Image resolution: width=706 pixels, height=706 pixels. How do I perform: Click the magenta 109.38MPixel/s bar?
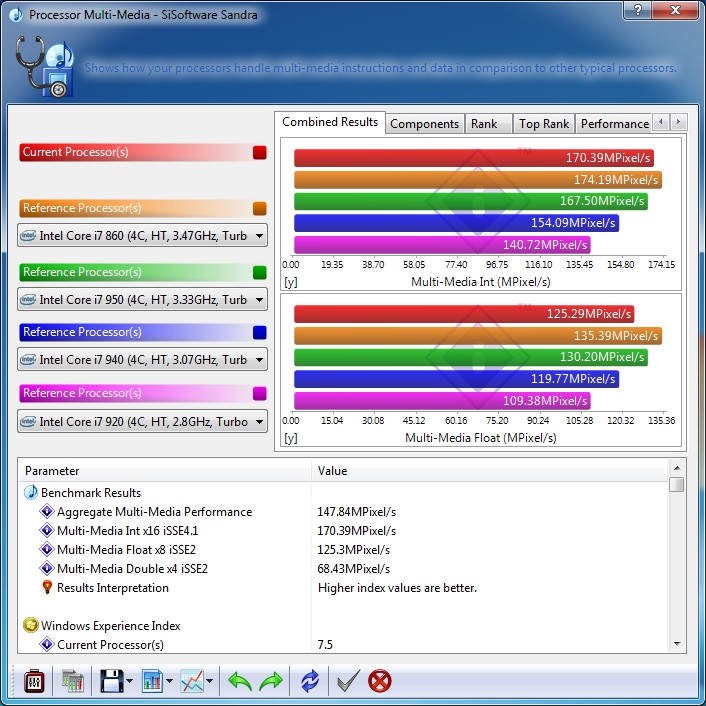pyautogui.click(x=442, y=401)
